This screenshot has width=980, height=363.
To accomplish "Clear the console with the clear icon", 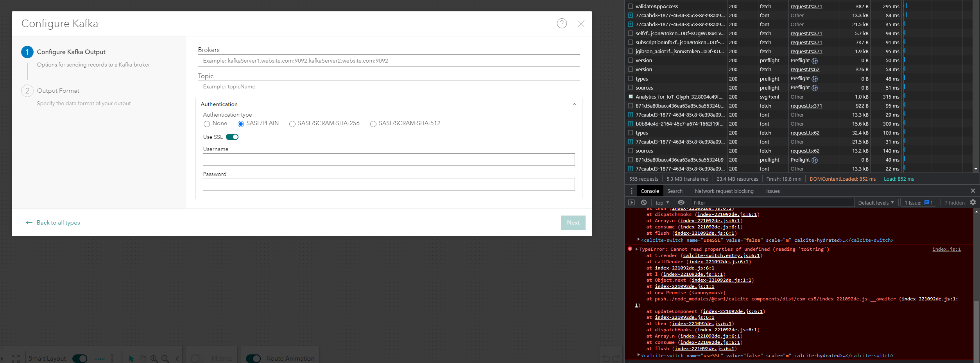I will tap(643, 202).
